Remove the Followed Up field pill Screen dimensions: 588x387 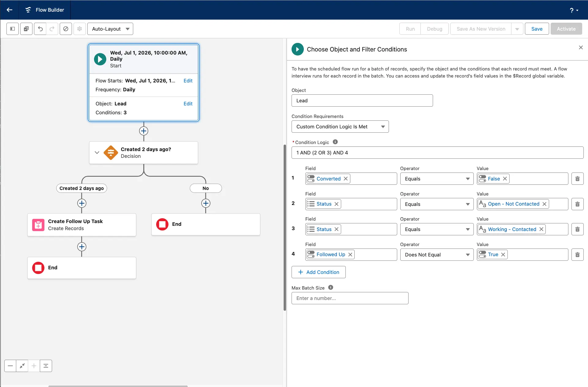pyautogui.click(x=350, y=255)
